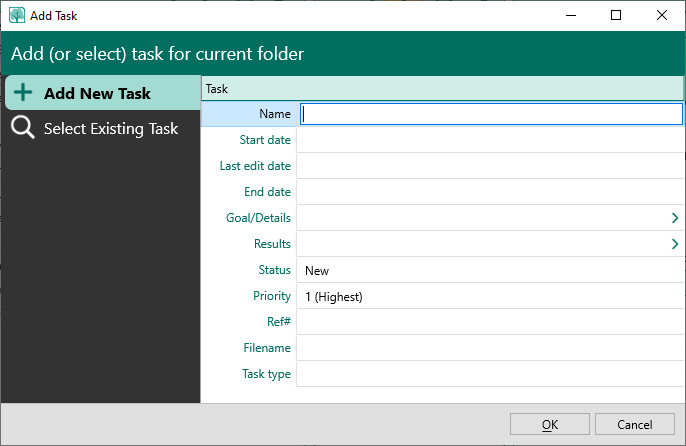Expand the Results field chevron
This screenshot has height=446, width=686.
click(675, 244)
